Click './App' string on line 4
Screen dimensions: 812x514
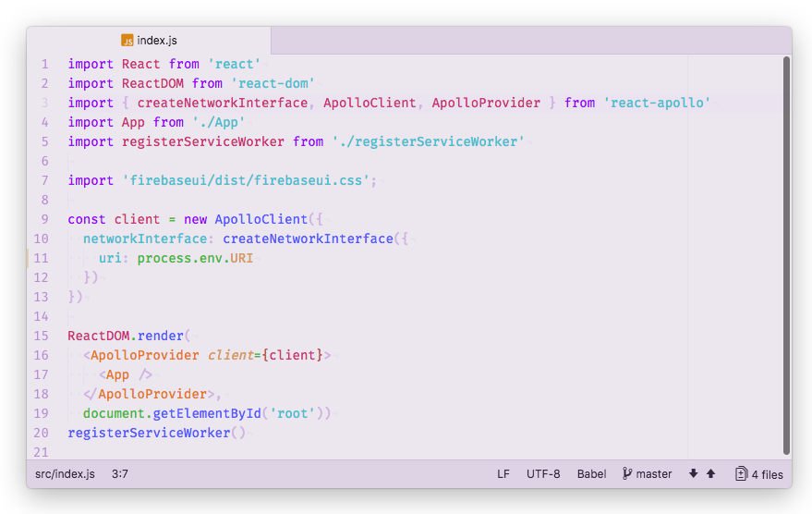point(219,123)
